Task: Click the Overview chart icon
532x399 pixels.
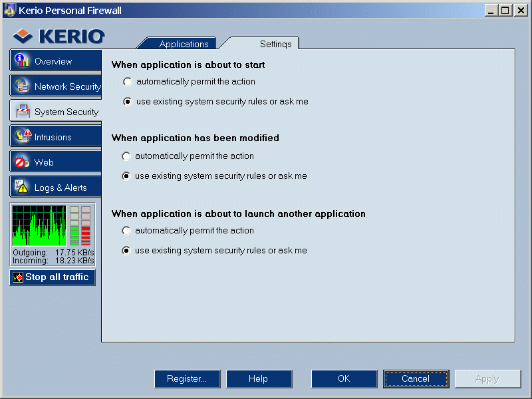Action: 22,61
